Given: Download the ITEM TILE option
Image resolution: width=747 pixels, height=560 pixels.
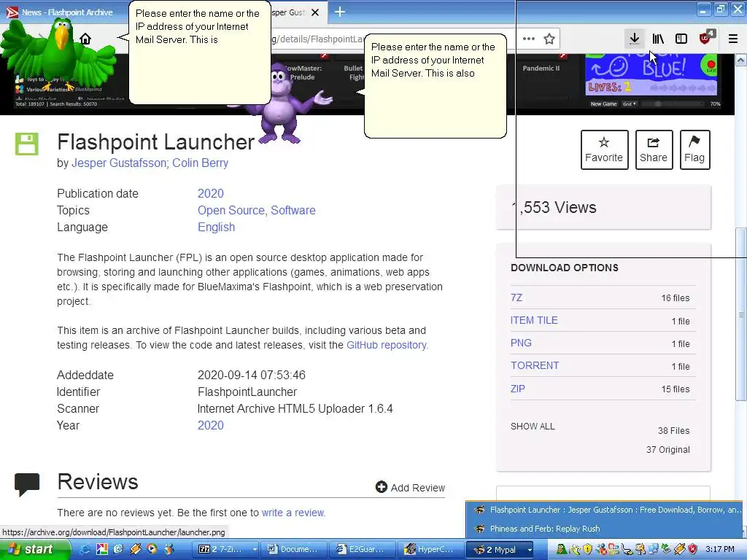Looking at the screenshot, I should (x=534, y=321).
